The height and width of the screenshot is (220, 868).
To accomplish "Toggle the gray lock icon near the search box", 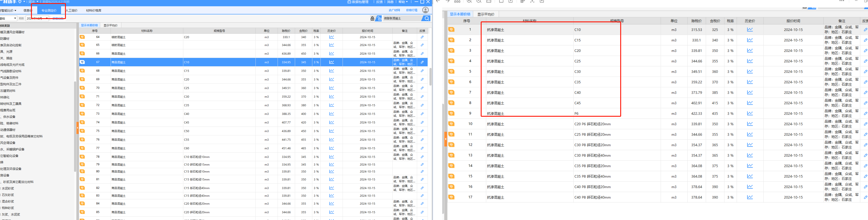I will [x=372, y=19].
